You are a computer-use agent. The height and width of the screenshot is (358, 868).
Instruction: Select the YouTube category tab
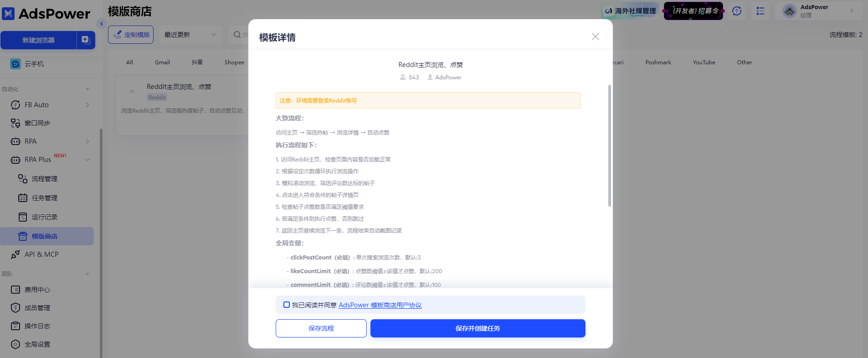[704, 62]
